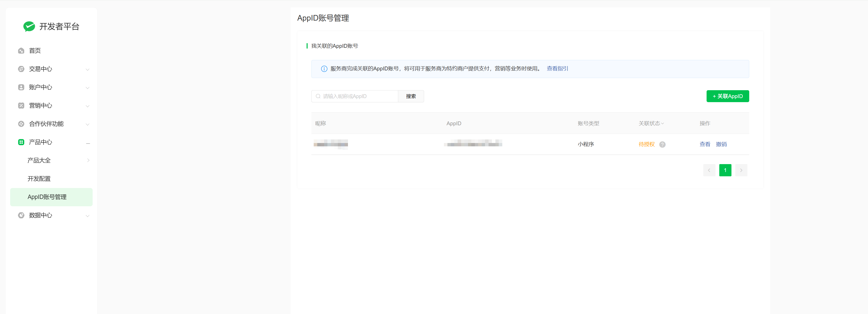Click the 营销中心 percent icon
Viewport: 868px width, 314px height.
[21, 106]
